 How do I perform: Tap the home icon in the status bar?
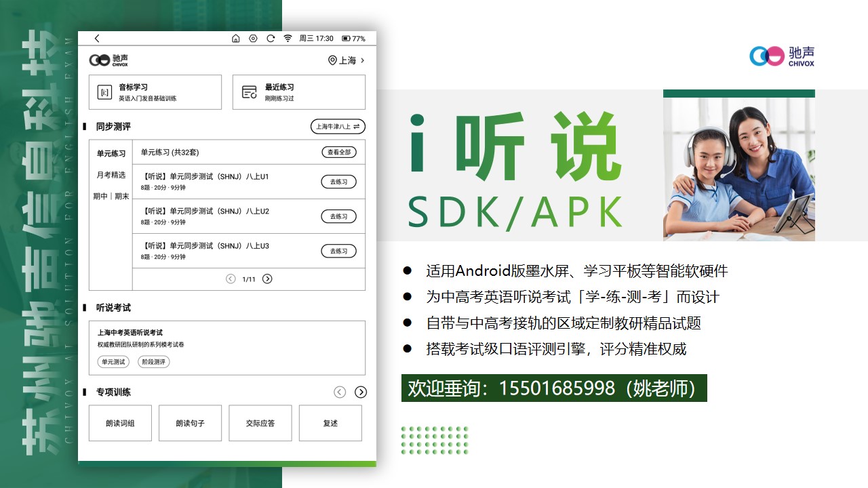[x=236, y=39]
